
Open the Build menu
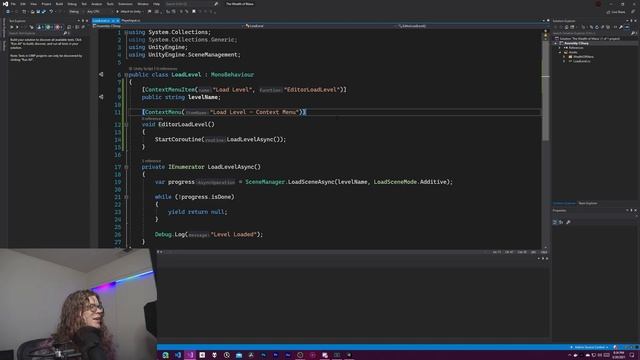[60, 4]
